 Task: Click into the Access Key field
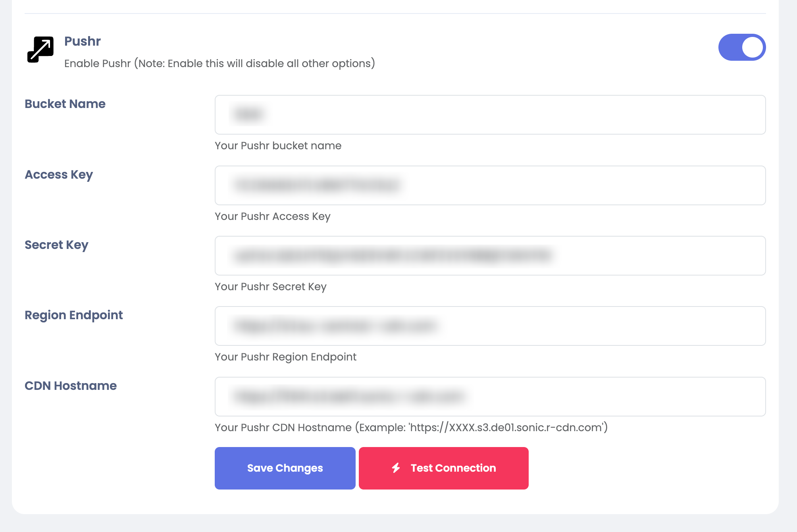point(490,185)
